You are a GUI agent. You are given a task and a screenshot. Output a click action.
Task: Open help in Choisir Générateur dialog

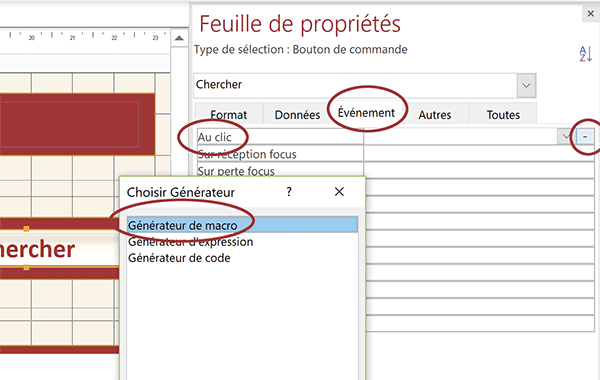[x=289, y=192]
